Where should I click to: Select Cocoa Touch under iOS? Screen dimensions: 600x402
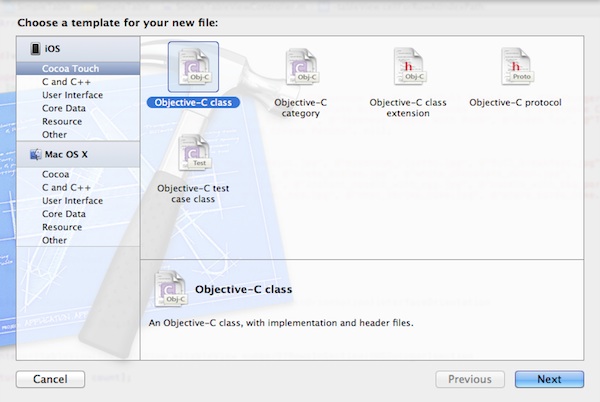coord(70,69)
